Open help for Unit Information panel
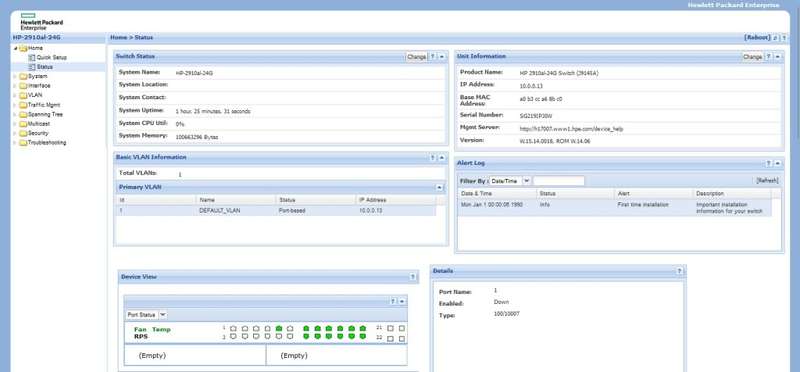 point(768,57)
